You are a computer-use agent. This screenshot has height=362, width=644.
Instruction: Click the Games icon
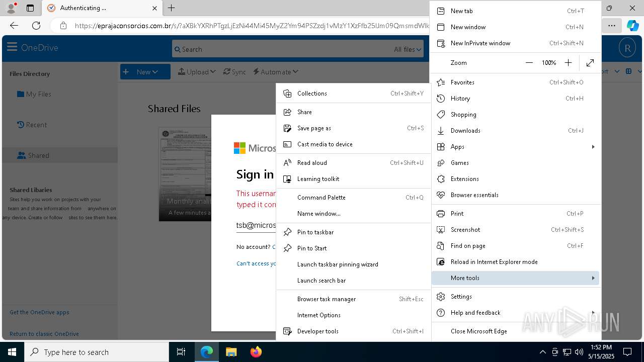pos(441,163)
